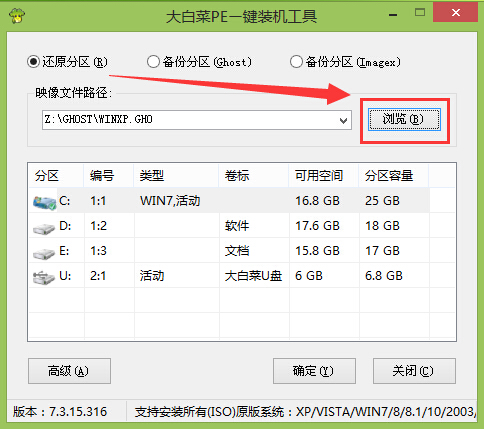Image resolution: width=484 pixels, height=429 pixels.
Task: Click the 高级 (A) advanced button
Action: point(69,371)
